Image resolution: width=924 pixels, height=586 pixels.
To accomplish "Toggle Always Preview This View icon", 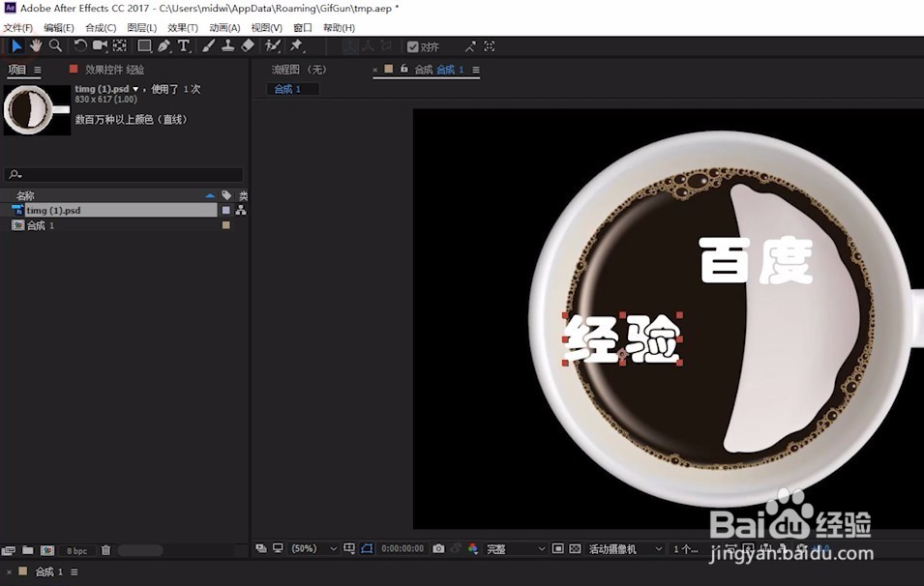I will coord(260,548).
